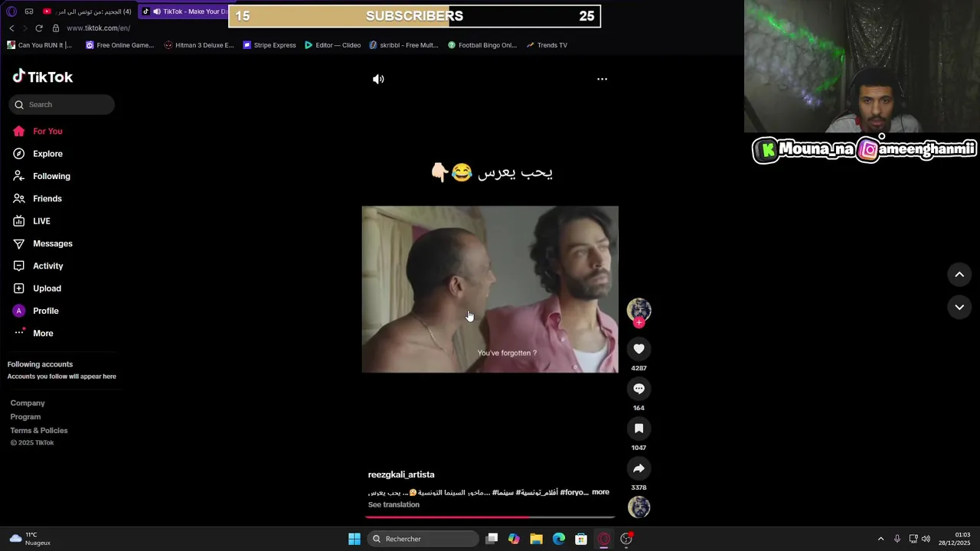Viewport: 980px width, 551px height.
Task: Open the sound disc thumbnail
Action: coord(639,507)
